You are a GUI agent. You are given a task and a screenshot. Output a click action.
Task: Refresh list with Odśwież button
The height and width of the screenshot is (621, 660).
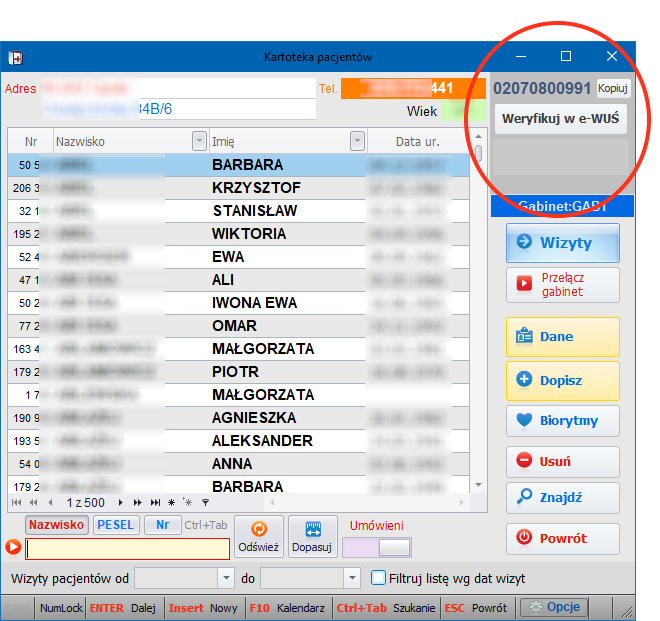click(258, 537)
